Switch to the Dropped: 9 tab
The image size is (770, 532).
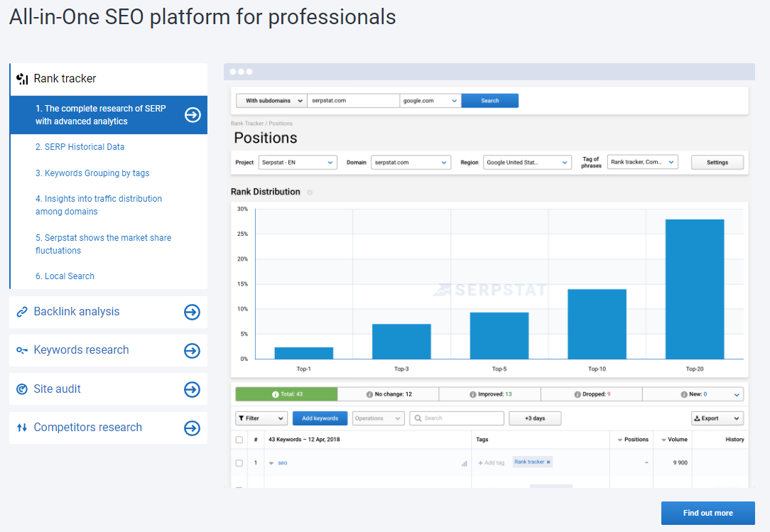point(591,393)
